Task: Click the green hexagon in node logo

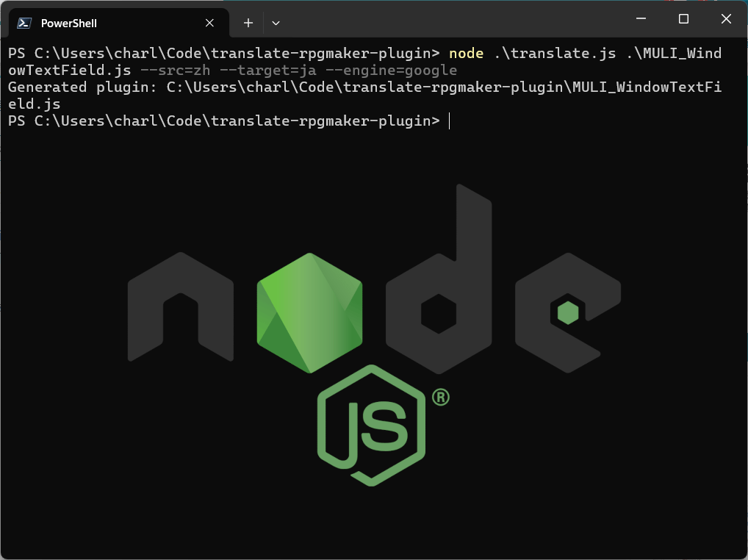Action: click(309, 313)
